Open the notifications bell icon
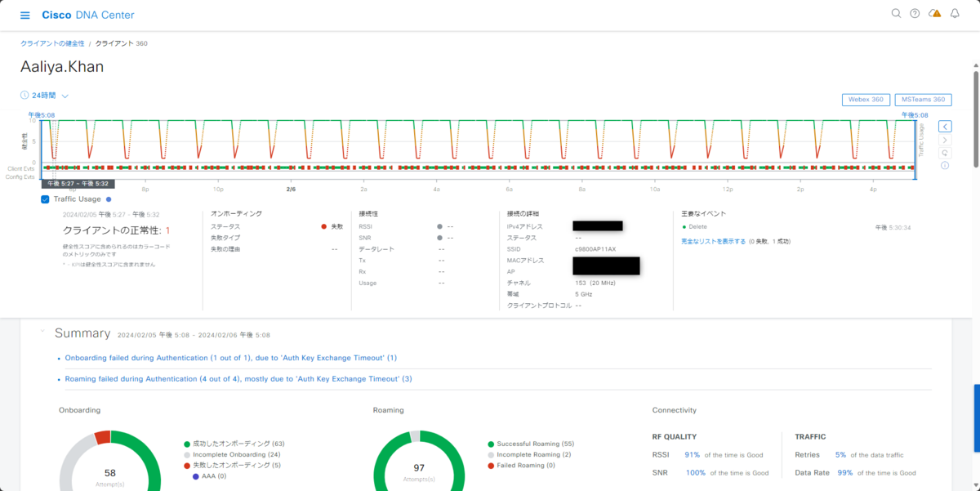The height and width of the screenshot is (491, 980). click(x=955, y=14)
